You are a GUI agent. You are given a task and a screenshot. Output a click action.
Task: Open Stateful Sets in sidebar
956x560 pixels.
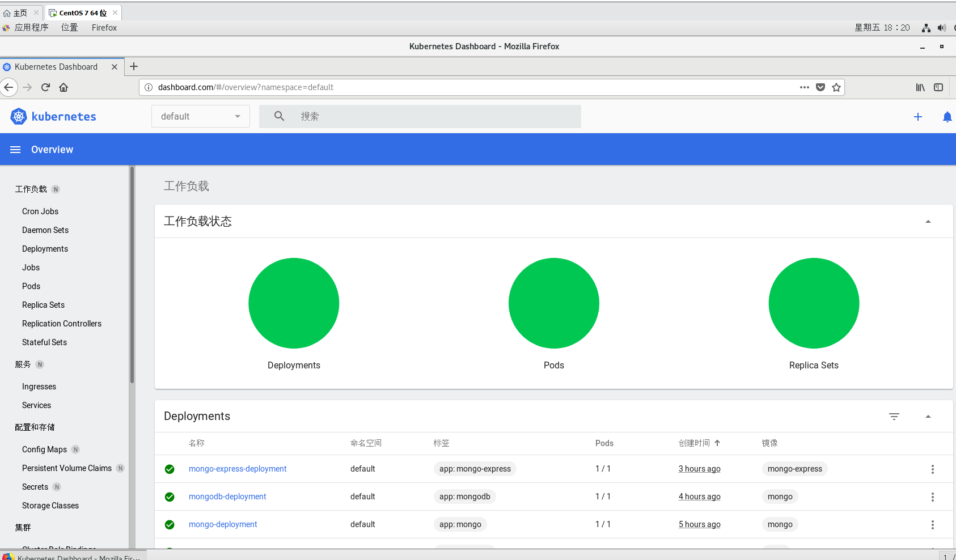[44, 342]
